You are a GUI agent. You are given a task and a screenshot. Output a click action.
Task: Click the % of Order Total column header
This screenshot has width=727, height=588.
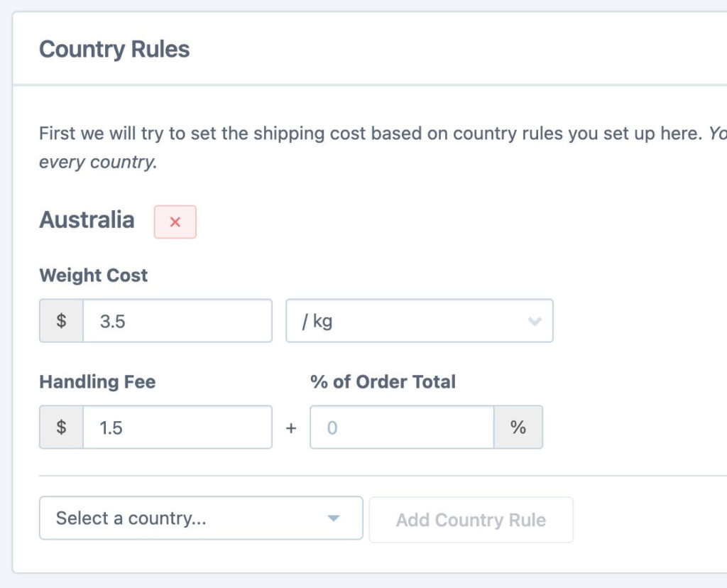pyautogui.click(x=382, y=381)
